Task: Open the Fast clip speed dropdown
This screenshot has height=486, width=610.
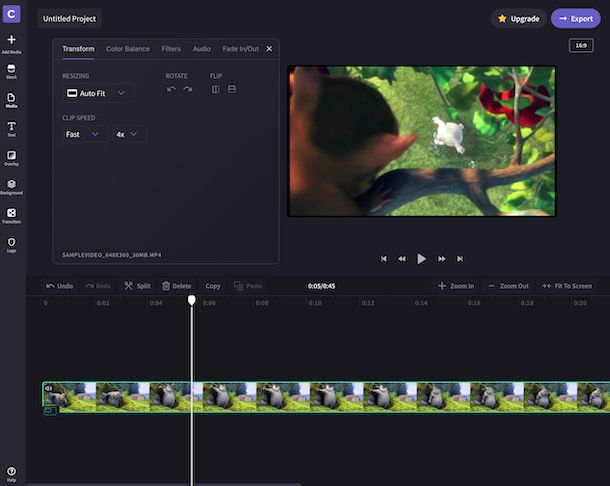Action: pos(84,134)
